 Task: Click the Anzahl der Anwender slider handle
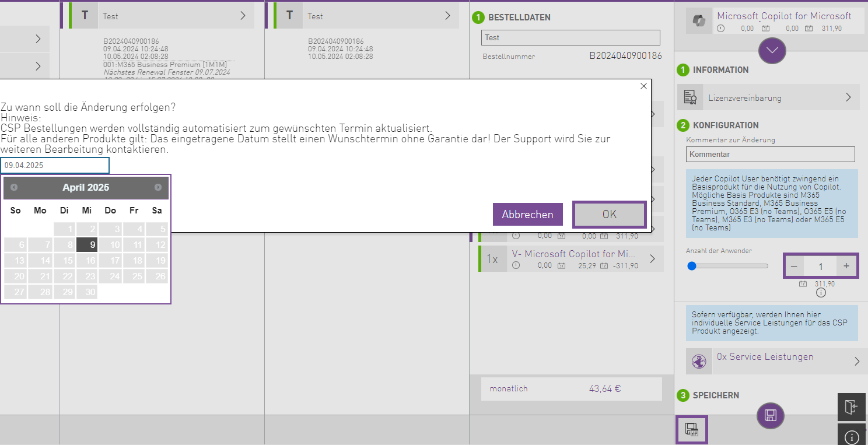[x=692, y=266]
